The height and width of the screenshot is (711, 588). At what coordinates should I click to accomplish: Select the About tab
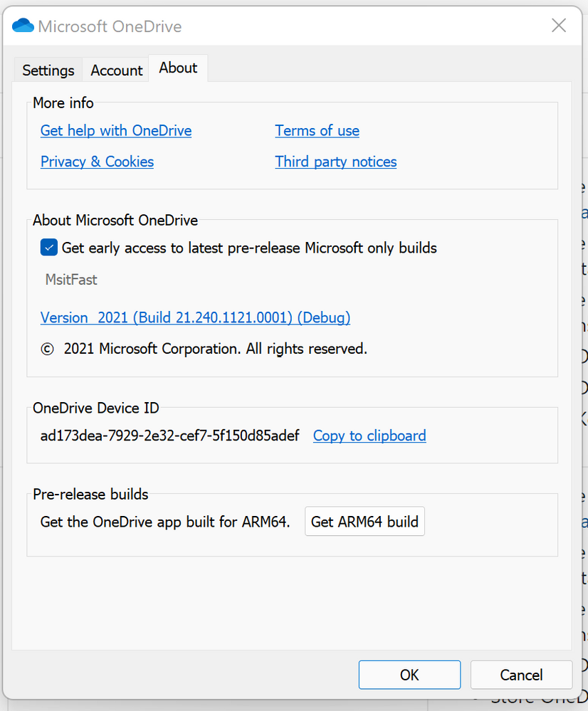[178, 68]
